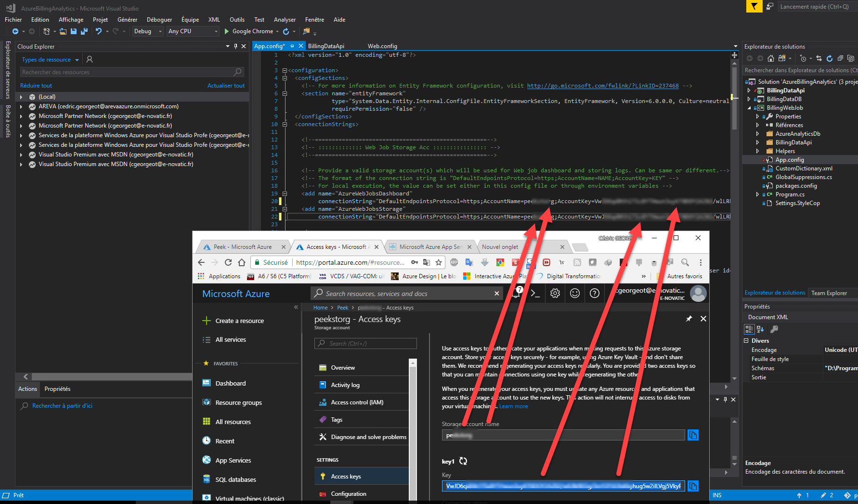Pin the Access keys blade
Image resolution: width=858 pixels, height=504 pixels.
click(x=689, y=319)
